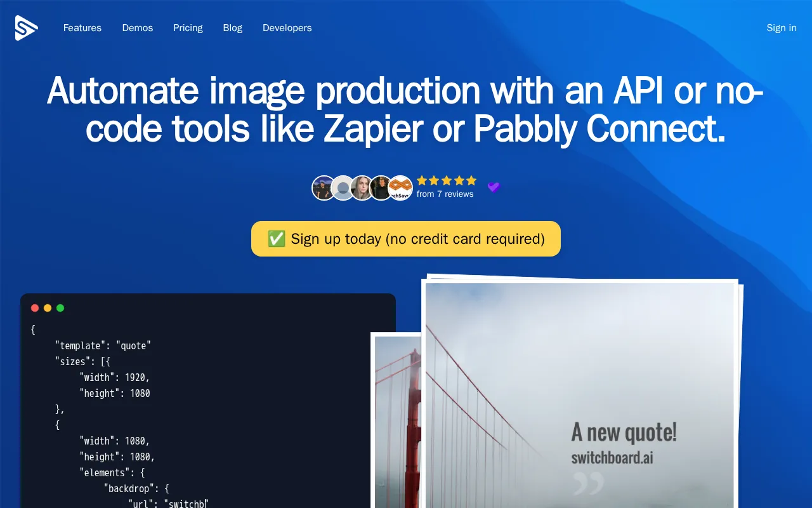Screen dimensions: 812x508
Task: Click the Sign up today button
Action: (x=406, y=239)
